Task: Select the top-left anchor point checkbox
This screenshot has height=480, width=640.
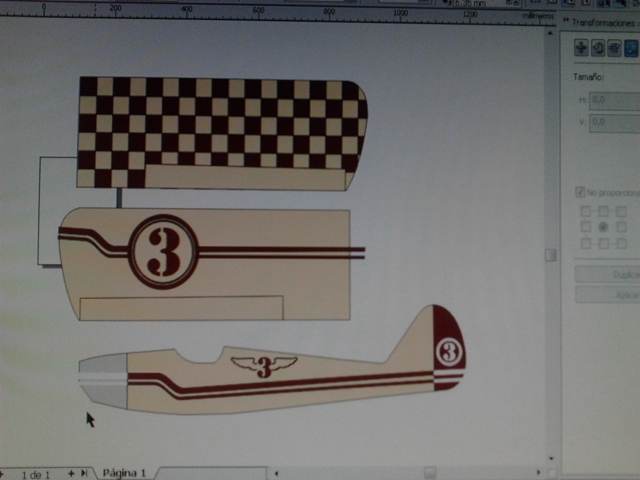Action: [x=586, y=212]
